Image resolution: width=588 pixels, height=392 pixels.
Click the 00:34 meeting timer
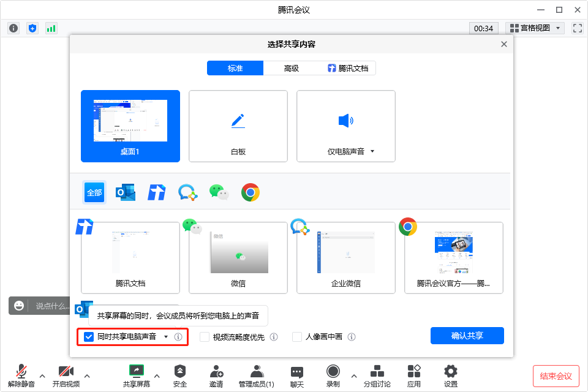tap(484, 28)
